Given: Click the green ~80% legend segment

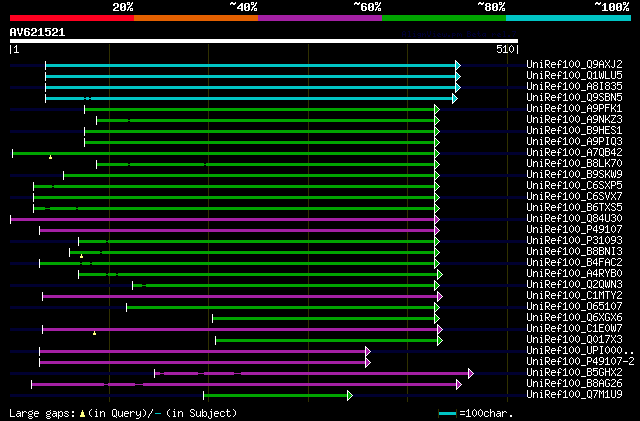Looking at the screenshot, I should pyautogui.click(x=444, y=18).
